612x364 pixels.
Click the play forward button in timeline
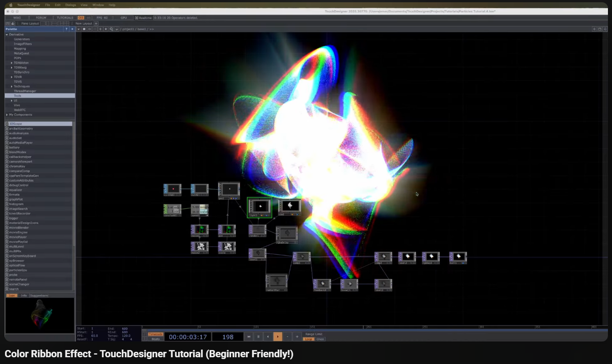tap(278, 337)
